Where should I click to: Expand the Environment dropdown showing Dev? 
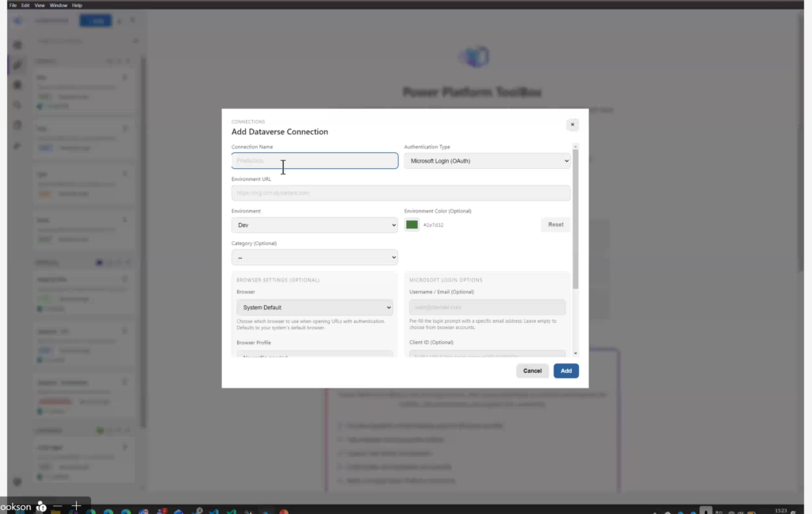pyautogui.click(x=315, y=225)
